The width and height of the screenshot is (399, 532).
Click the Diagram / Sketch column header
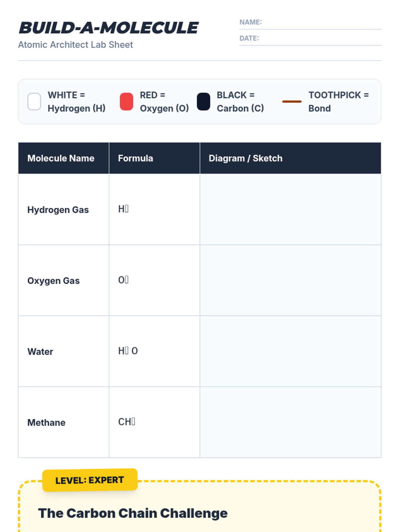245,158
